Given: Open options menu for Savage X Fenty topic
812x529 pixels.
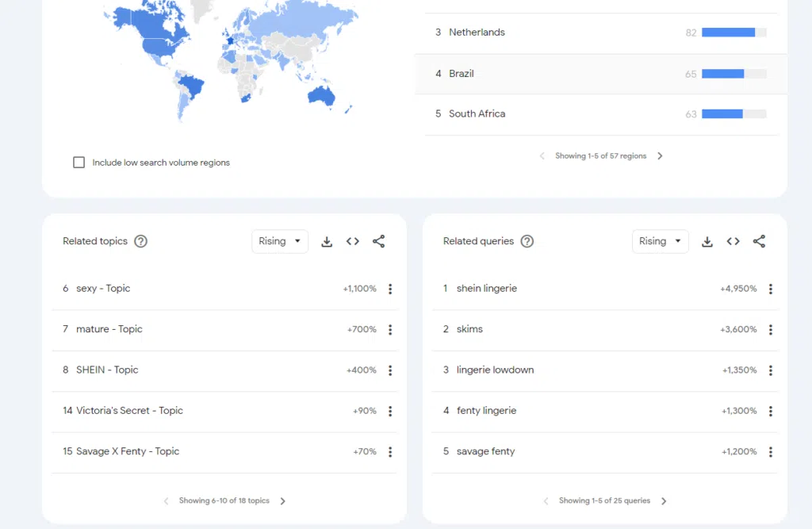Looking at the screenshot, I should (390, 452).
